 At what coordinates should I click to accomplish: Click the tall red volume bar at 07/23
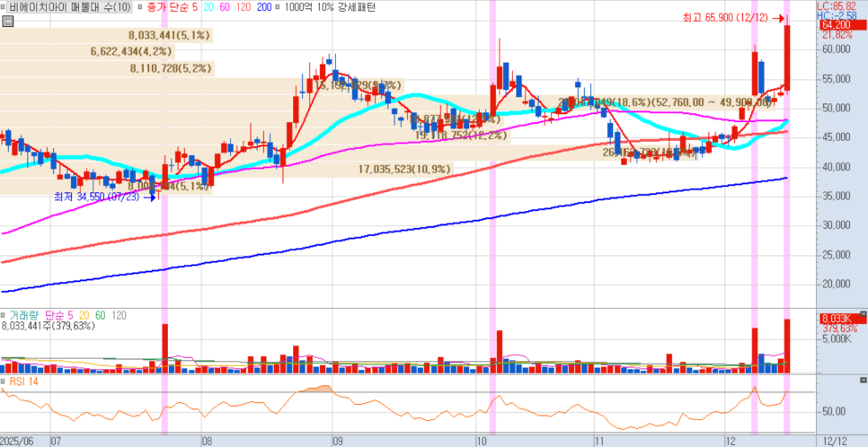[x=165, y=348]
